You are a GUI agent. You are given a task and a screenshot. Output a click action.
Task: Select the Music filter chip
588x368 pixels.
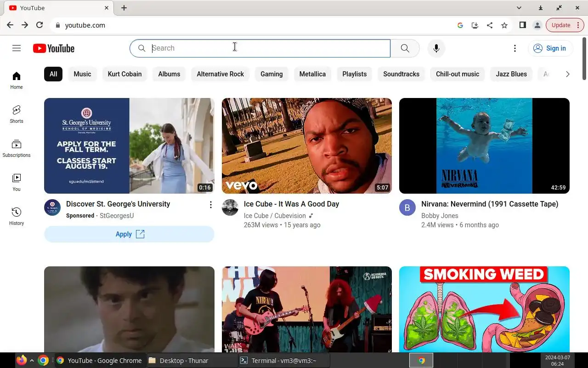point(82,74)
